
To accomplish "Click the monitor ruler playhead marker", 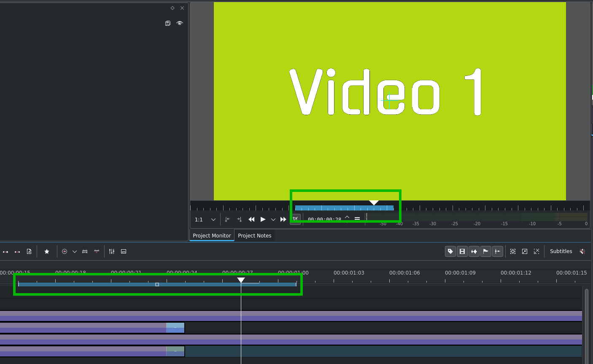I will tap(374, 203).
